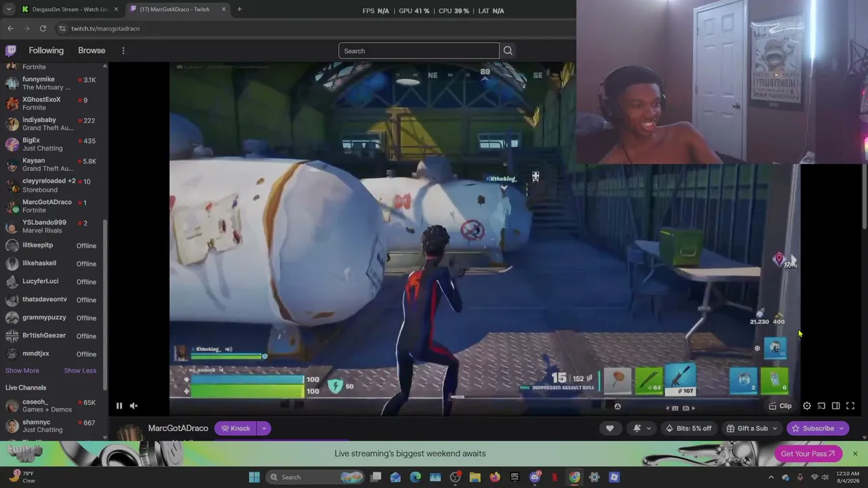View site information icon in address bar
The height and width of the screenshot is (488, 868).
[62, 28]
